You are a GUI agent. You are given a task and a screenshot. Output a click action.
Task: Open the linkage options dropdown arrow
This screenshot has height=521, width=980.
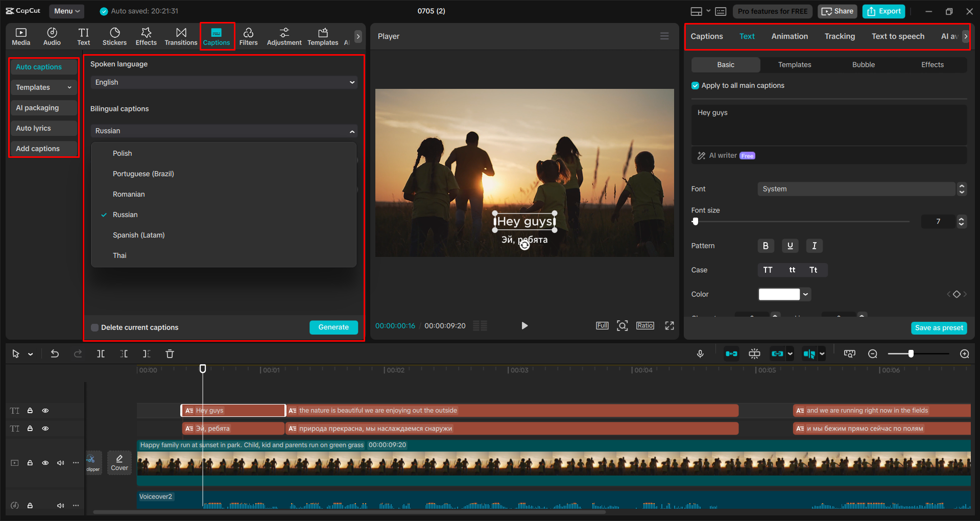790,353
